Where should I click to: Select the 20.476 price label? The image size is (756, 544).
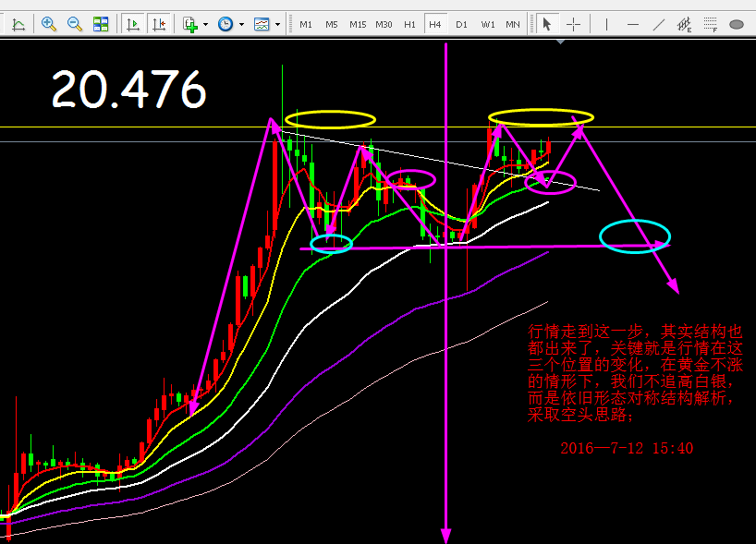click(x=128, y=90)
